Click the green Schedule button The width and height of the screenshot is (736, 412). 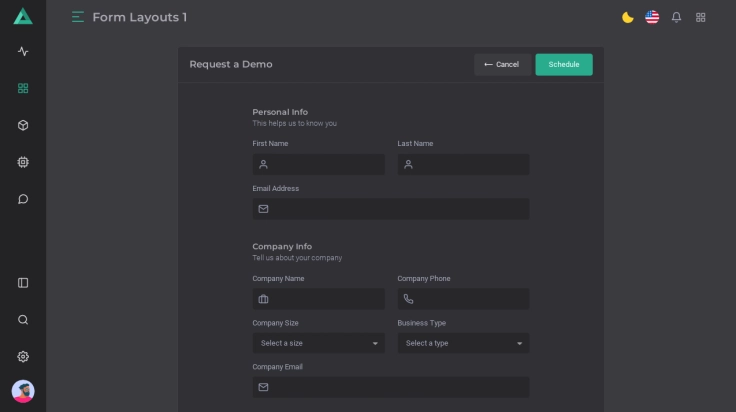(564, 65)
